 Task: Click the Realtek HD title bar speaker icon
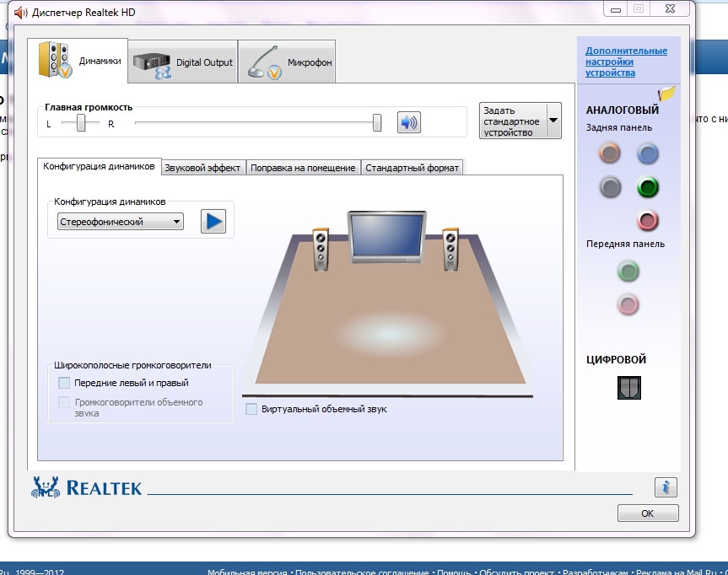click(21, 13)
